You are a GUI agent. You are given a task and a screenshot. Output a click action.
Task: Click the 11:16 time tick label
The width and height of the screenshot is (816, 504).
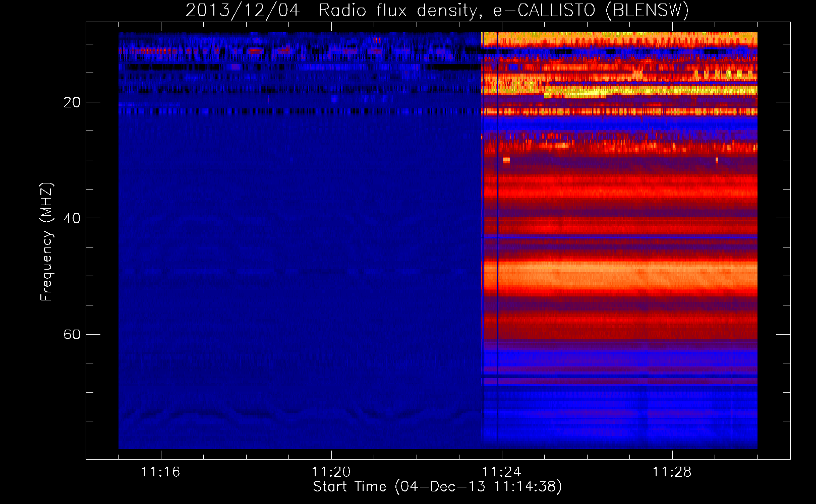click(x=161, y=472)
